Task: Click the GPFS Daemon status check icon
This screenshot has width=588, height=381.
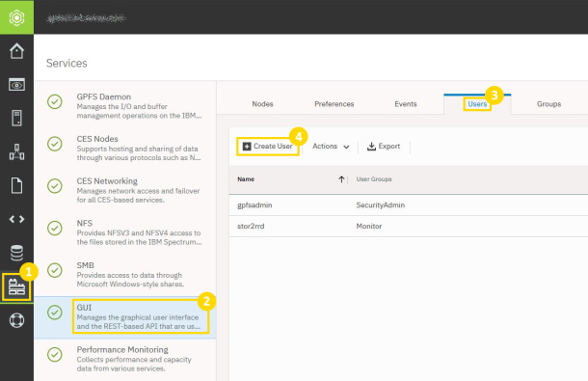Action: pos(55,101)
